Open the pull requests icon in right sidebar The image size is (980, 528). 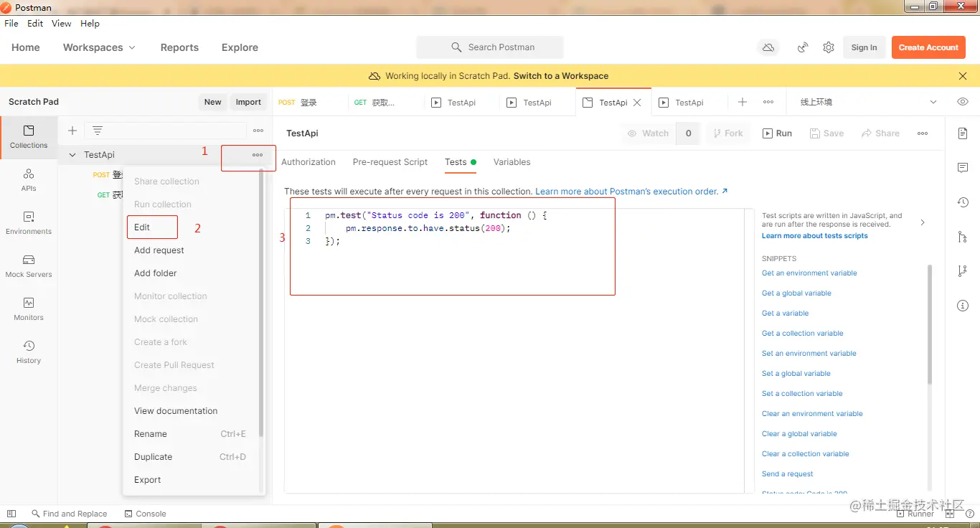click(963, 237)
